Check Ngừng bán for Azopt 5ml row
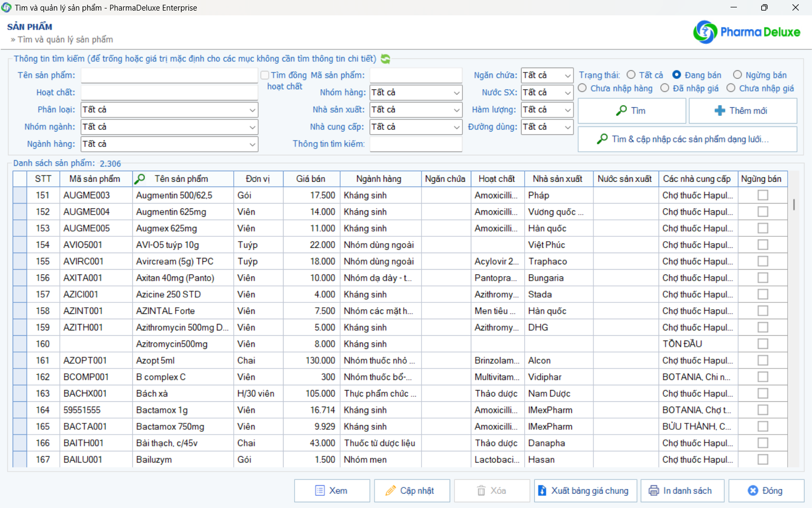Image resolution: width=812 pixels, height=508 pixels. point(762,360)
